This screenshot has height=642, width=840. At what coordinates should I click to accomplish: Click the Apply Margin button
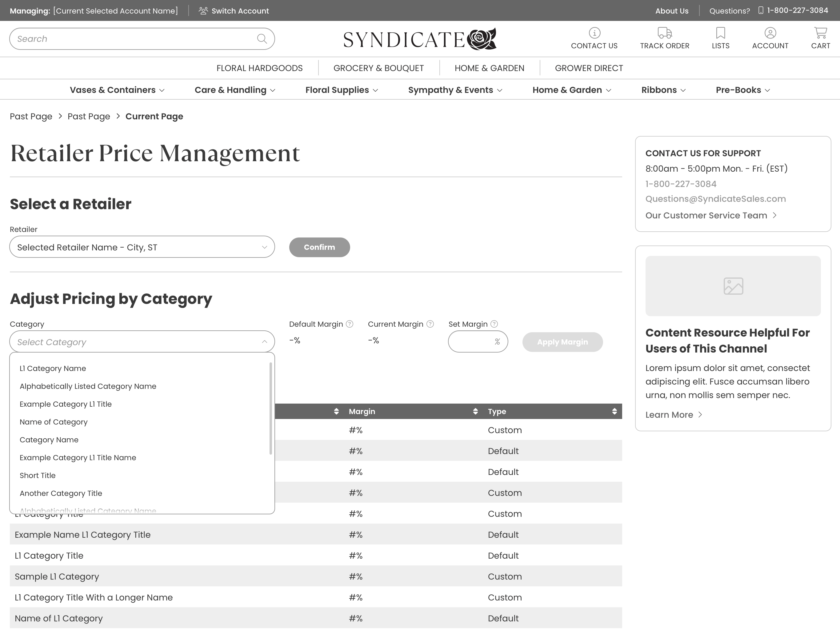click(562, 342)
